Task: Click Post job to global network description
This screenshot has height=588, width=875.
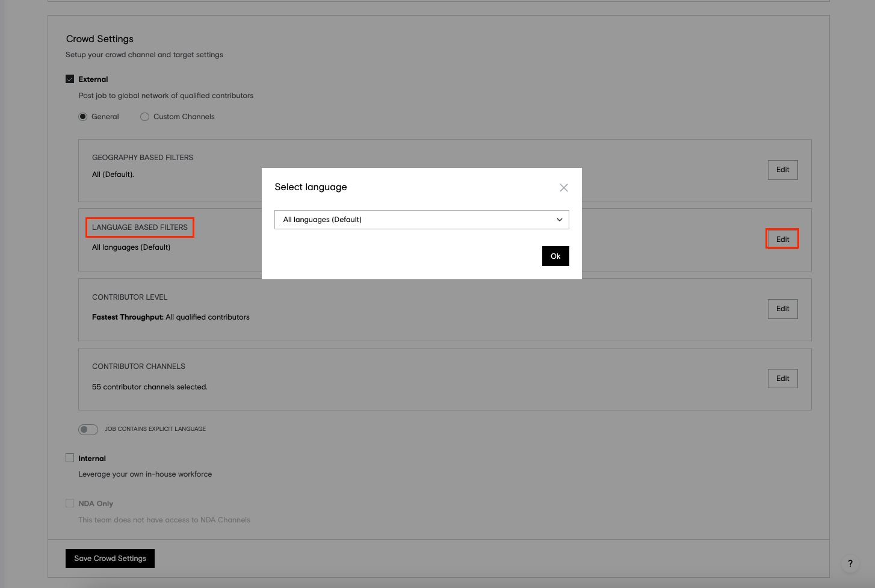Action: pos(166,96)
